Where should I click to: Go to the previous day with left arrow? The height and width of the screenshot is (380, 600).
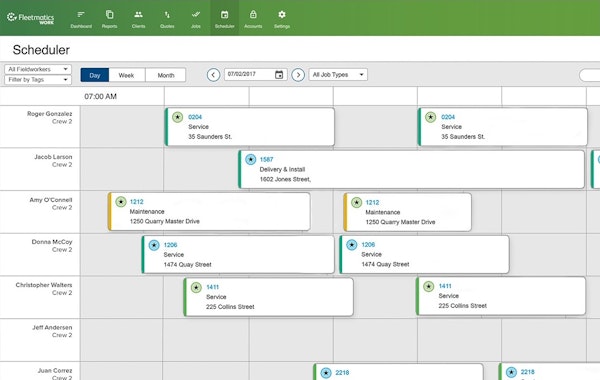point(214,75)
